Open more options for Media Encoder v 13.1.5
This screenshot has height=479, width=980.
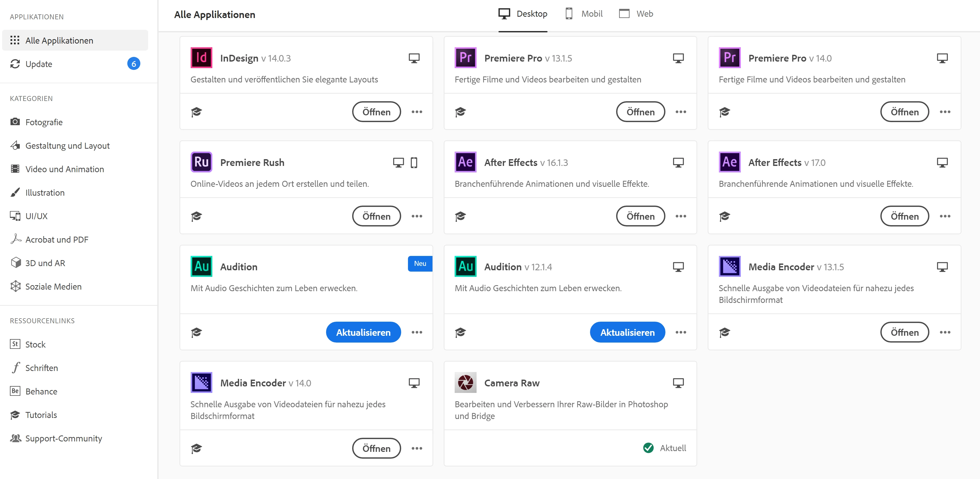click(945, 332)
